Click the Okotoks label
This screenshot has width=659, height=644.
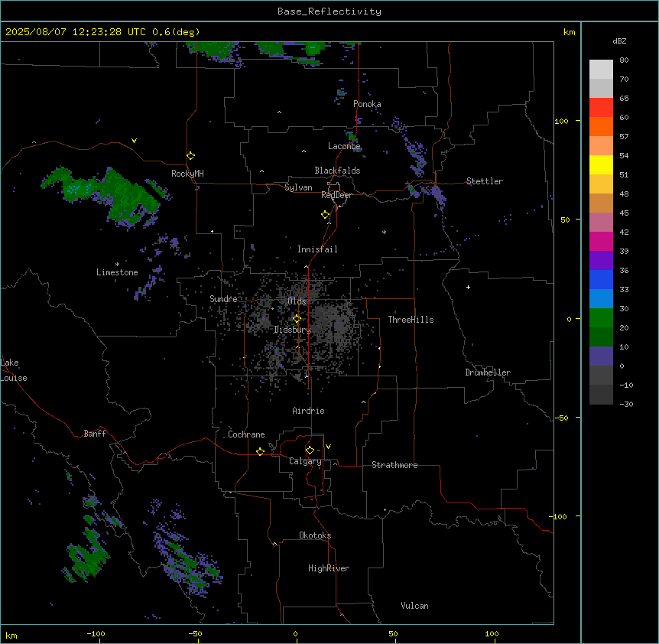point(315,535)
